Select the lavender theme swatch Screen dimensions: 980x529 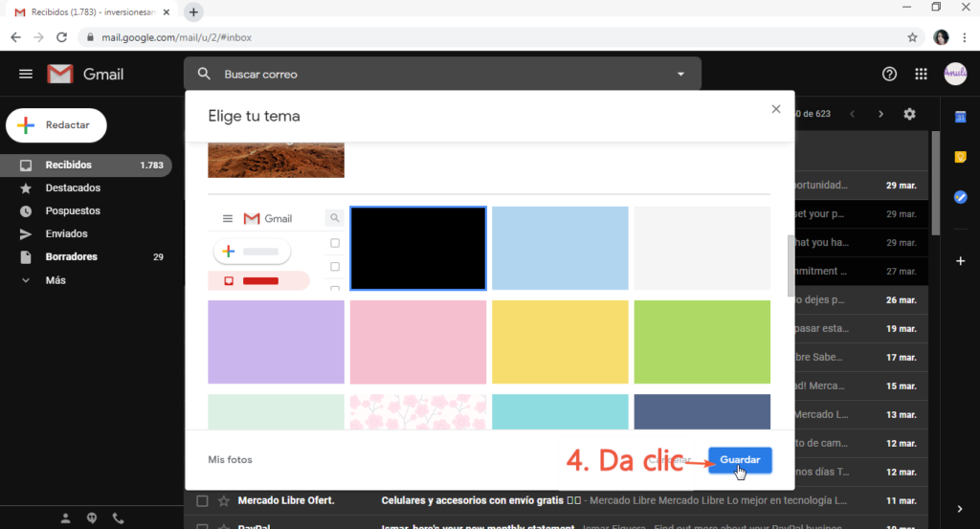pos(277,342)
